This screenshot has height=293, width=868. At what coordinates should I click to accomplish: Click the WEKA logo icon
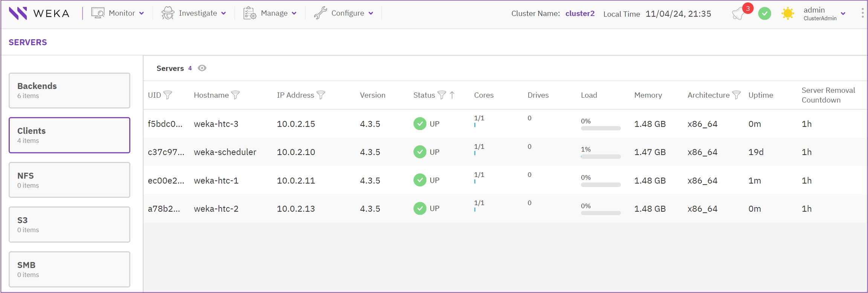(x=18, y=13)
